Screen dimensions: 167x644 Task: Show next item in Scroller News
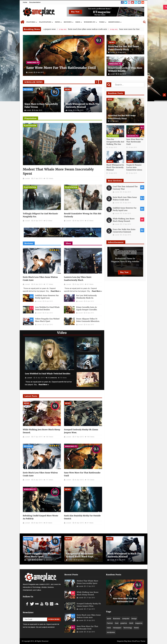tap(100, 82)
